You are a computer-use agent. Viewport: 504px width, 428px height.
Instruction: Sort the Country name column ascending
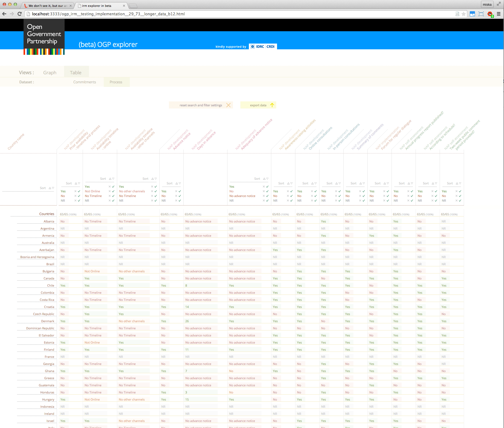pyautogui.click(x=50, y=188)
